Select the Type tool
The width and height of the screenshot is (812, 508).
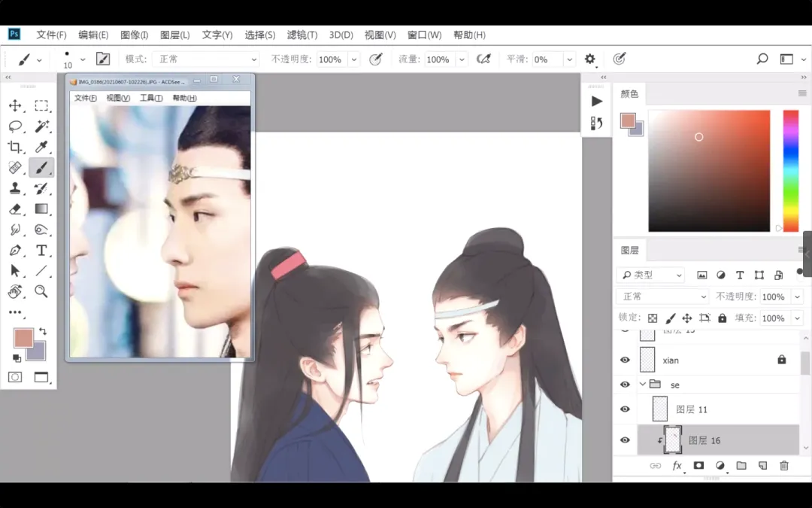point(41,251)
